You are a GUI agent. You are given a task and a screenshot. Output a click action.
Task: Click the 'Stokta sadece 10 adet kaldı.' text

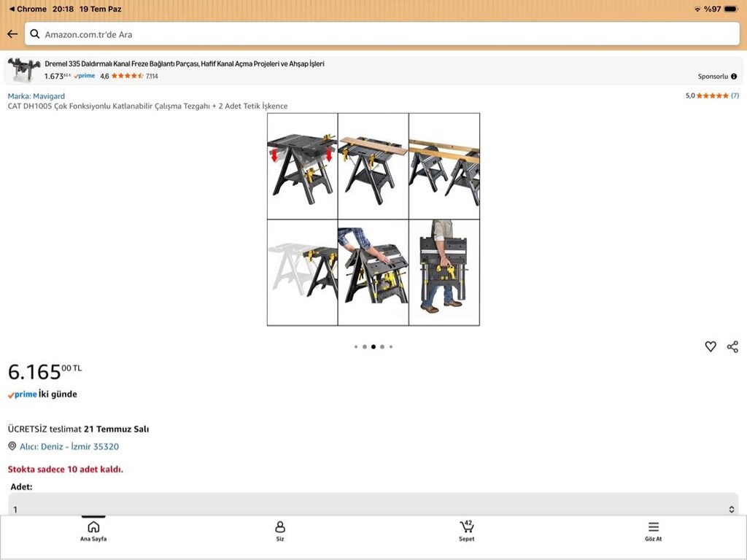coord(65,470)
